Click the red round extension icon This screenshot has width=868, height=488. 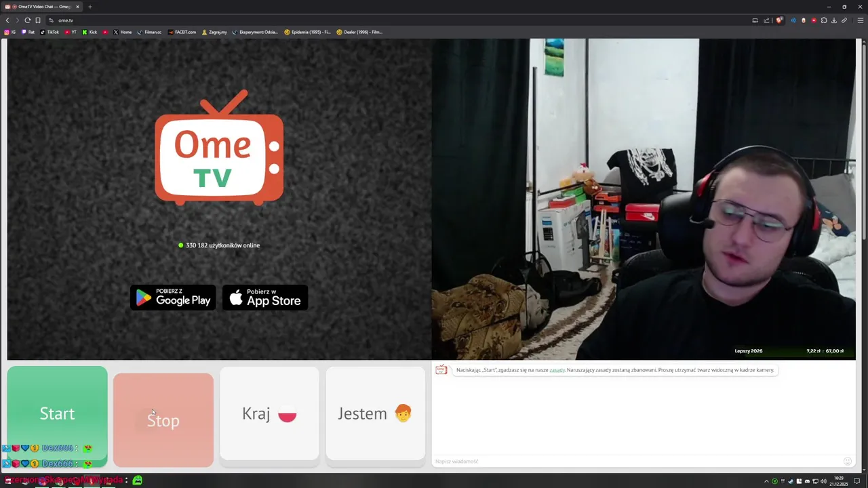(x=814, y=20)
